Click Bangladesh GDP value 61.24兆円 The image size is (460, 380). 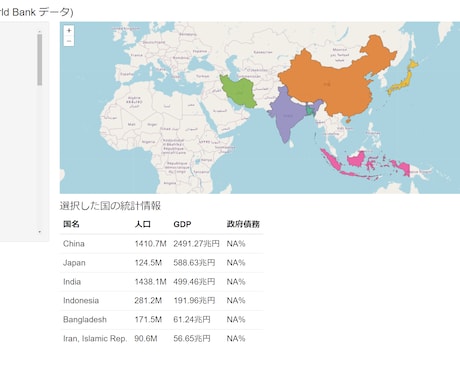point(192,320)
